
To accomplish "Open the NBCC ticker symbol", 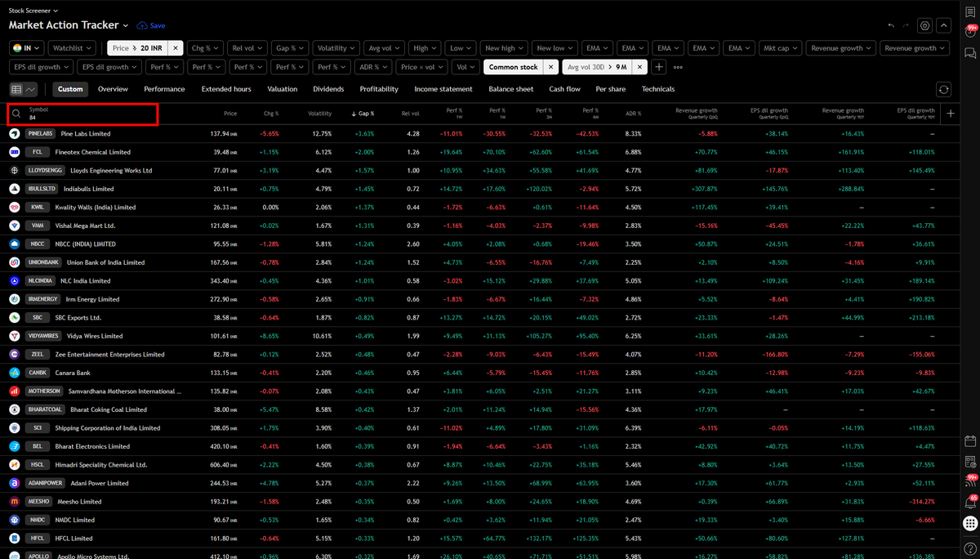I will 37,244.
